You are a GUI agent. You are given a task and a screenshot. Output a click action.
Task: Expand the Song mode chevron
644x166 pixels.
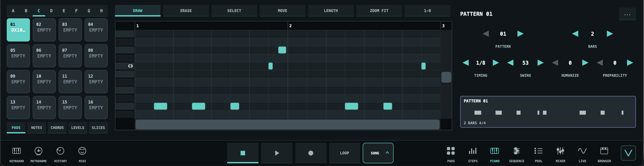[x=387, y=153]
